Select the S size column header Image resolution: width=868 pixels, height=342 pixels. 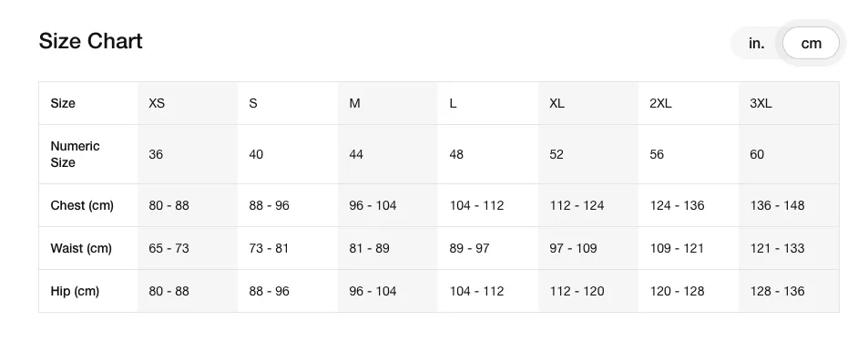[x=288, y=103]
